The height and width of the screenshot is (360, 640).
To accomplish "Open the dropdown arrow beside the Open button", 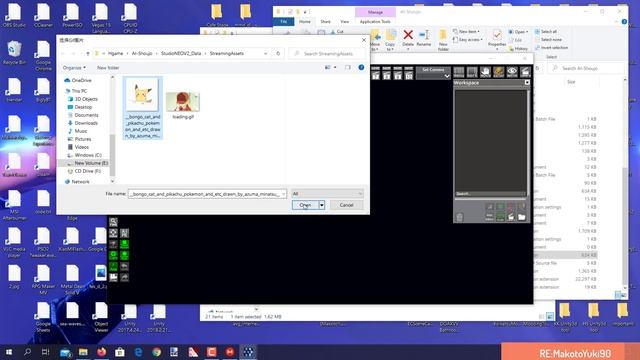I will (322, 205).
